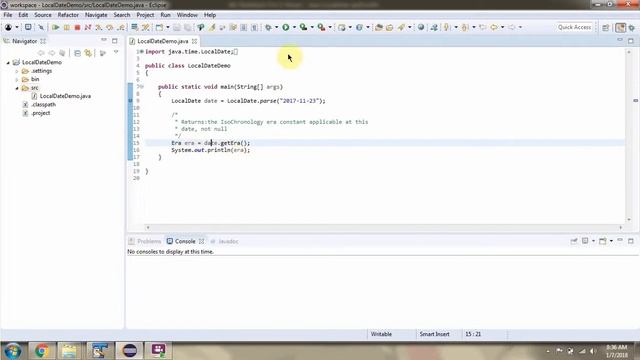Click the Resume debug toolbar icon
This screenshot has height=360, width=640.
(x=56, y=27)
